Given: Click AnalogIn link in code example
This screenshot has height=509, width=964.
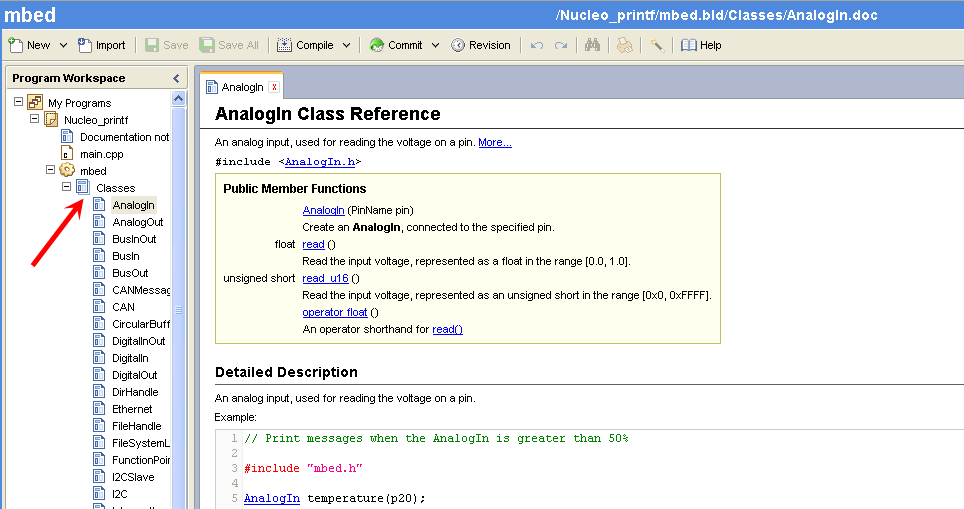Looking at the screenshot, I should coord(272,498).
